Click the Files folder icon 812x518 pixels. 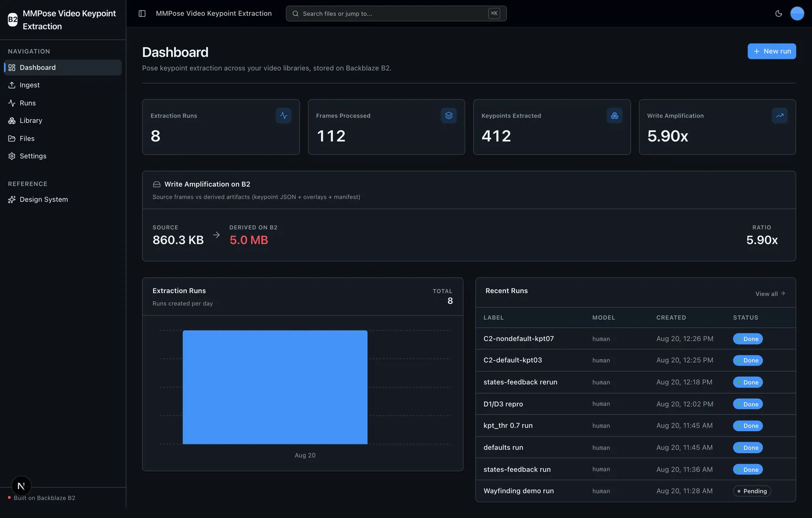(12, 139)
